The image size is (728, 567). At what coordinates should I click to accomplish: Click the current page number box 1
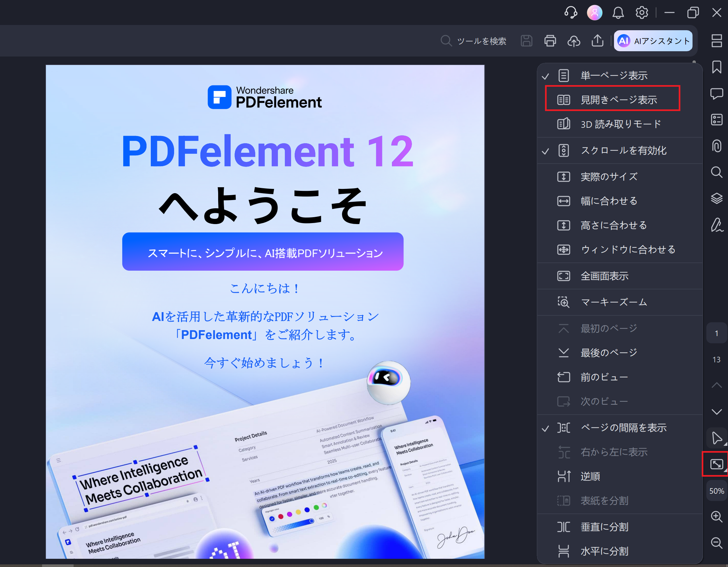point(717,333)
